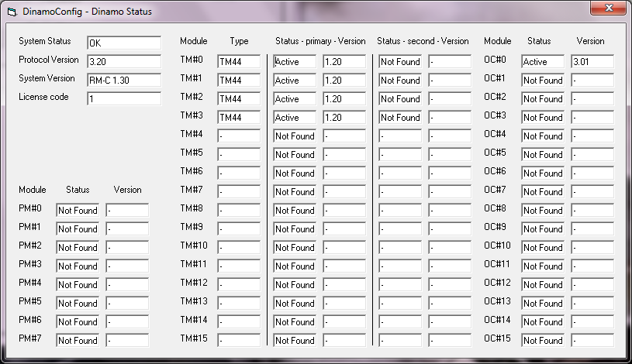Select the TM#1 primary status field
Viewport: 632px width, 364px height.
(x=295, y=81)
